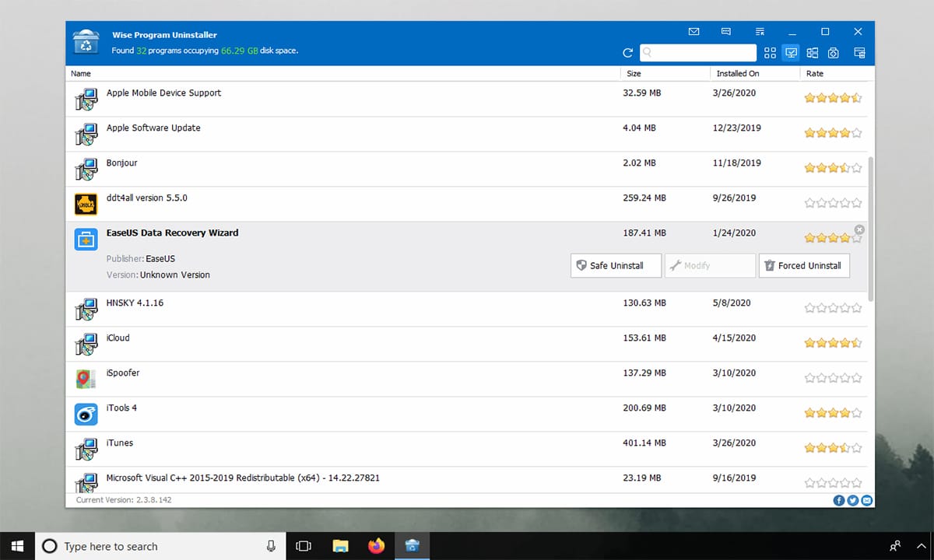This screenshot has width=934, height=560.
Task: Launch Firefox from the taskbar
Action: [377, 545]
